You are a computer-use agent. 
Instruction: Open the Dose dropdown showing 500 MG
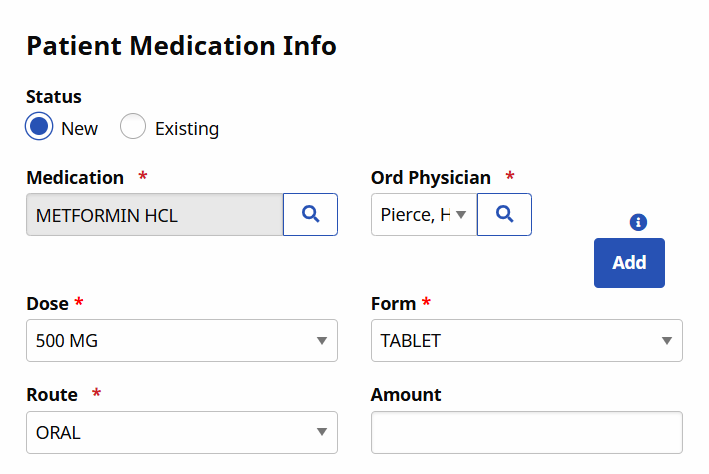click(x=182, y=341)
